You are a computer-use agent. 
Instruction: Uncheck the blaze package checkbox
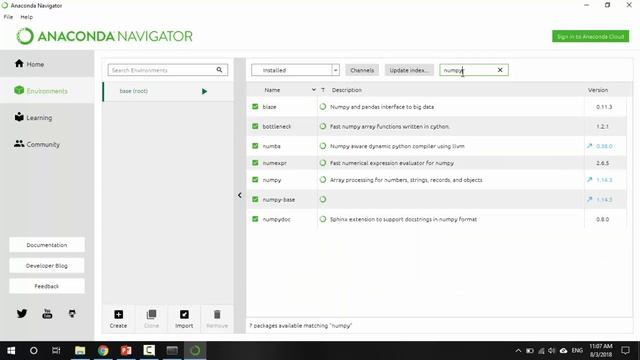tap(255, 107)
